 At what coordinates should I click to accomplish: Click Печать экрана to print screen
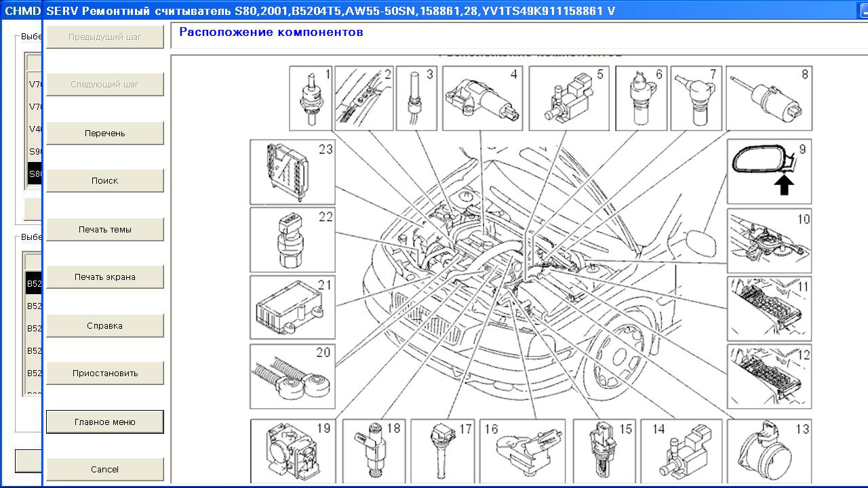(105, 277)
